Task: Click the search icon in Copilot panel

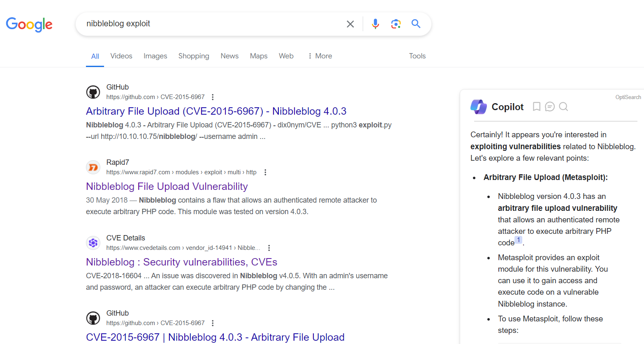Action: pyautogui.click(x=563, y=107)
